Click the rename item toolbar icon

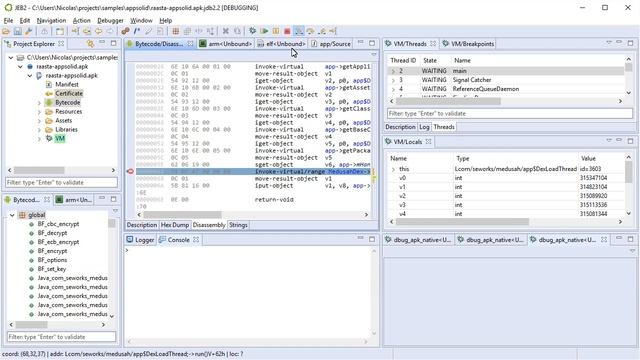pyautogui.click(x=149, y=31)
